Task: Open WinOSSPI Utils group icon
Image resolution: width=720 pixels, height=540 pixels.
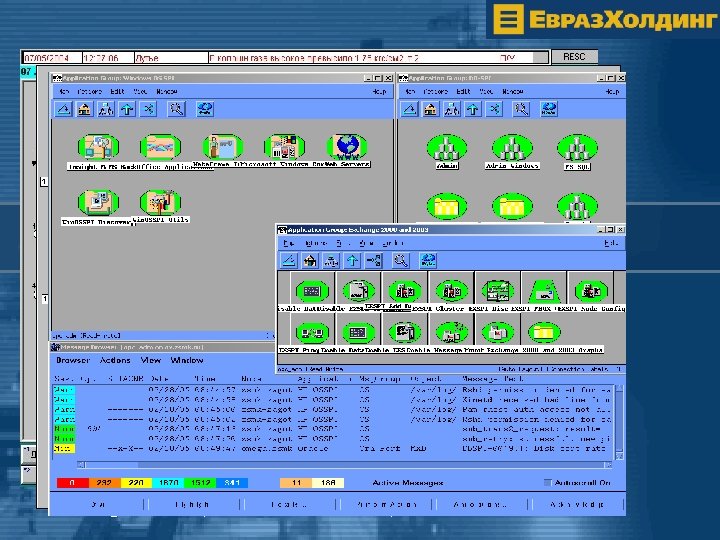Action: (x=160, y=202)
